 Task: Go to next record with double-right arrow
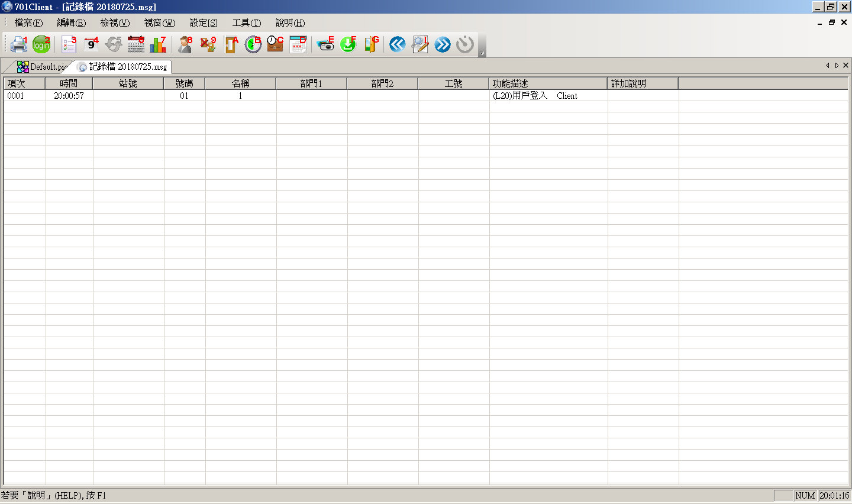(x=443, y=44)
